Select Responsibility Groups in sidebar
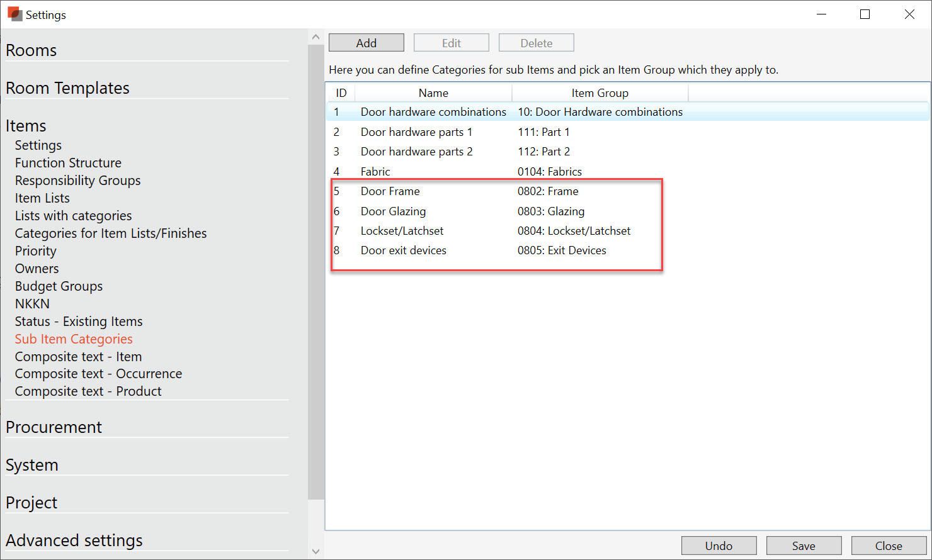 (77, 181)
